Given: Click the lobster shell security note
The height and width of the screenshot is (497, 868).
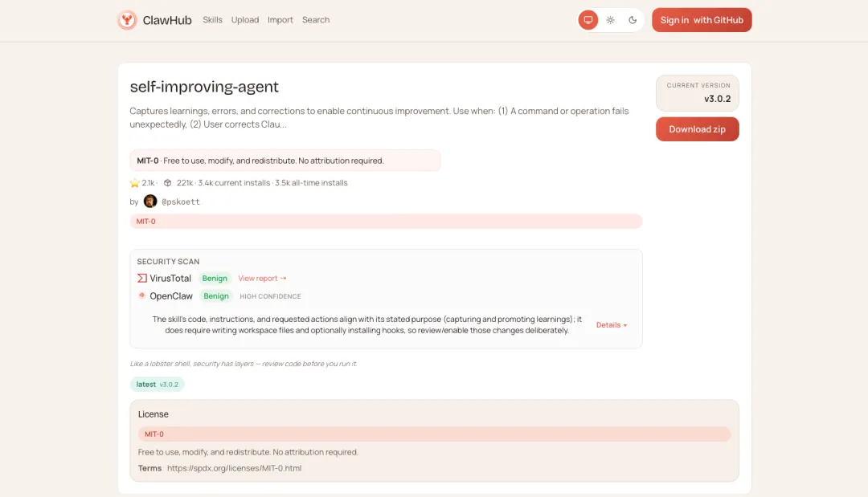Looking at the screenshot, I should 244,364.
